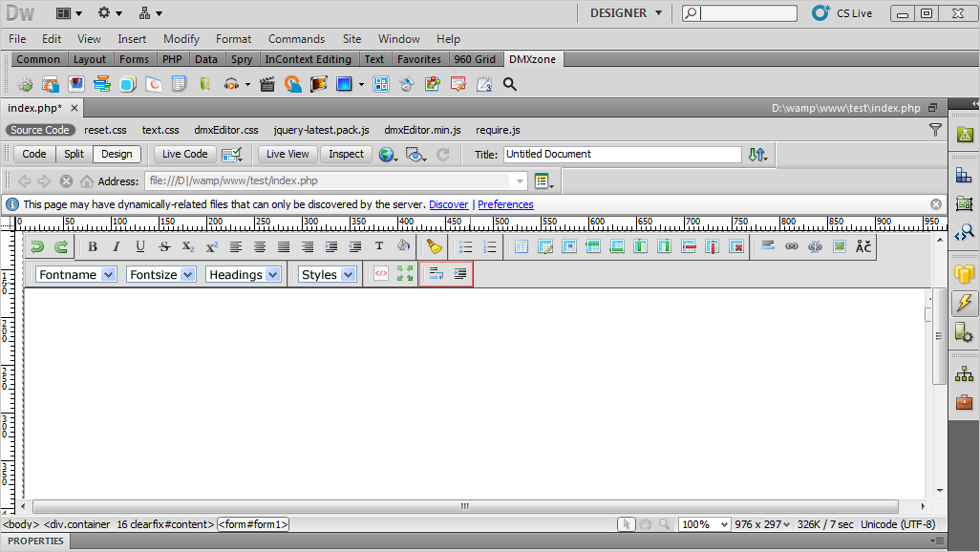The width and height of the screenshot is (980, 552).
Task: Click the magnifier icon in DMXzone toolbar
Action: click(x=509, y=84)
